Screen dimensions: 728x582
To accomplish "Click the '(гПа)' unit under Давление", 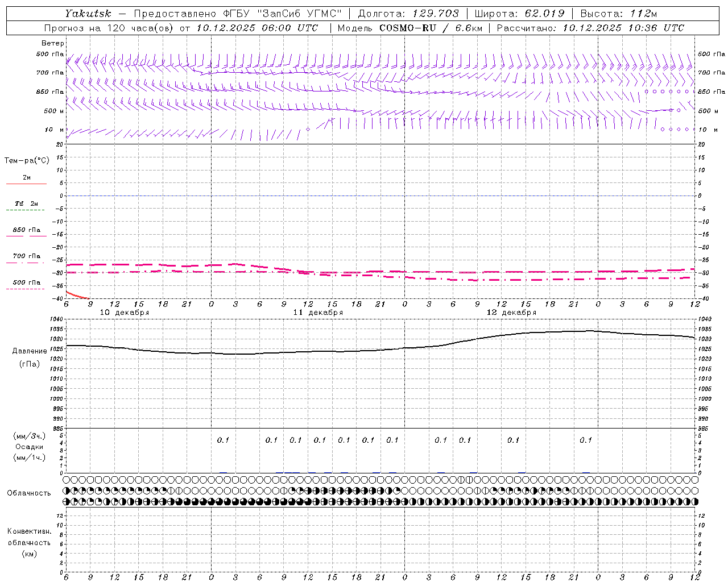I will point(30,364).
